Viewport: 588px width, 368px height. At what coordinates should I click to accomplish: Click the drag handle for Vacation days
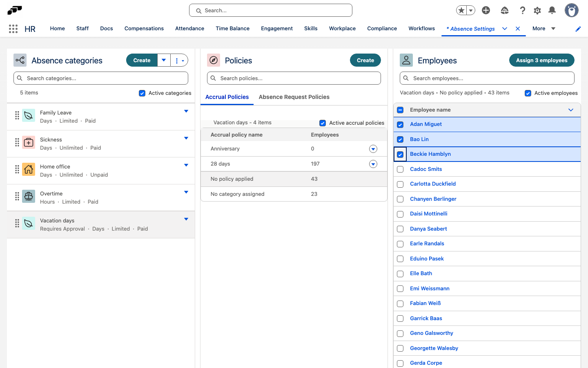point(17,223)
